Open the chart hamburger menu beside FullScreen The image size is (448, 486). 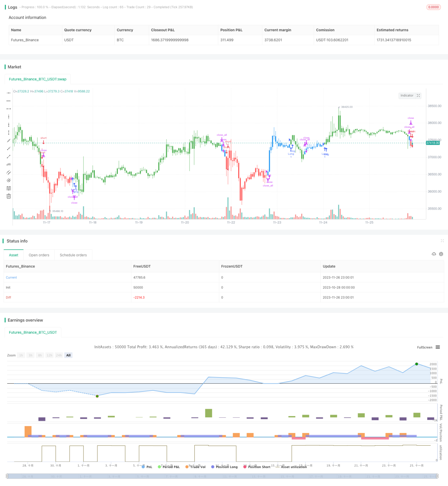tap(438, 347)
